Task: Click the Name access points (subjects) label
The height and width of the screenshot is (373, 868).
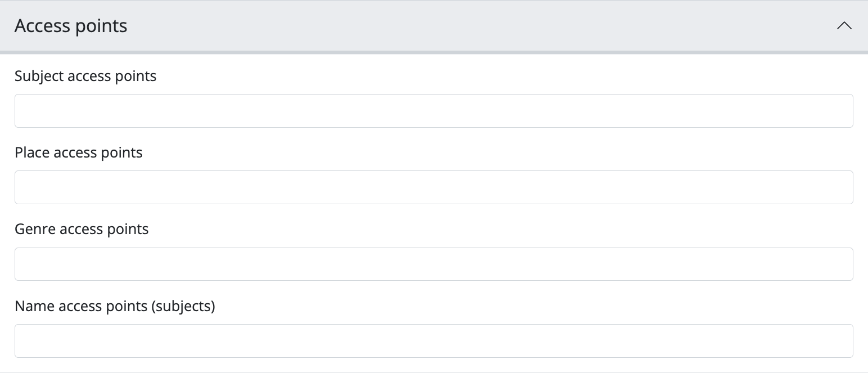Action: point(115,306)
